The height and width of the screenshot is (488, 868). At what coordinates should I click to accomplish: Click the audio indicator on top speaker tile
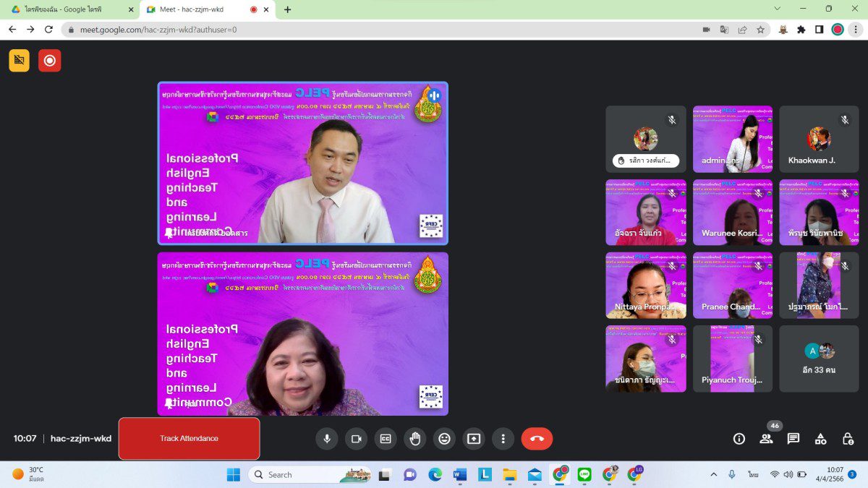tap(433, 95)
